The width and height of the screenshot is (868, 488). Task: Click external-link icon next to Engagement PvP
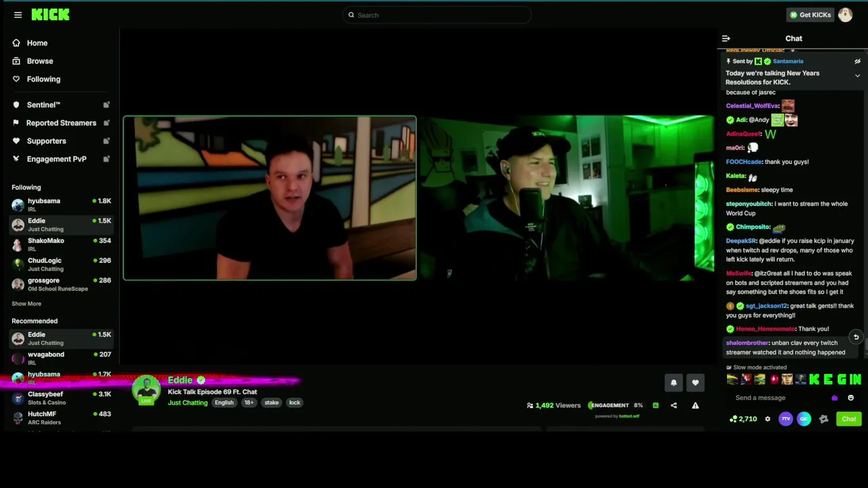click(106, 159)
